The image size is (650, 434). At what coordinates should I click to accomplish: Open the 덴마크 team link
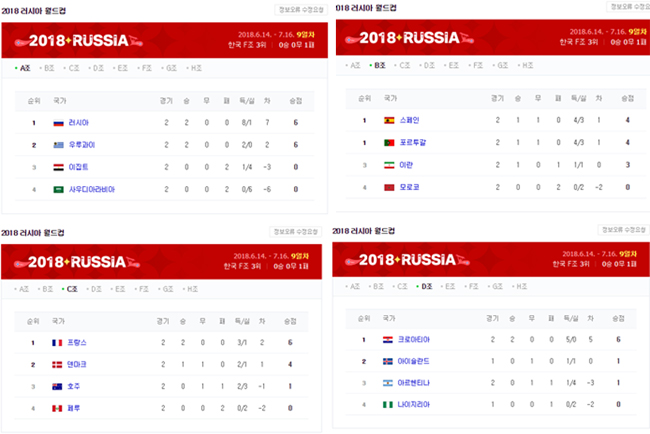[x=77, y=364]
